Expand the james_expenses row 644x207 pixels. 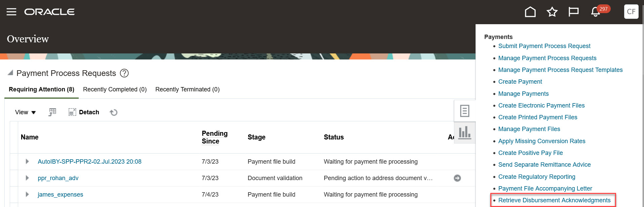[27, 195]
